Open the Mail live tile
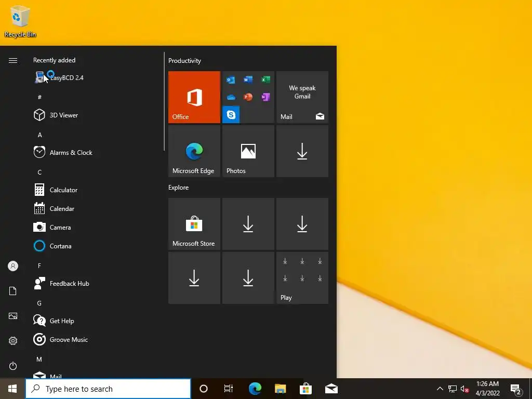The image size is (532, 399). tap(302, 97)
